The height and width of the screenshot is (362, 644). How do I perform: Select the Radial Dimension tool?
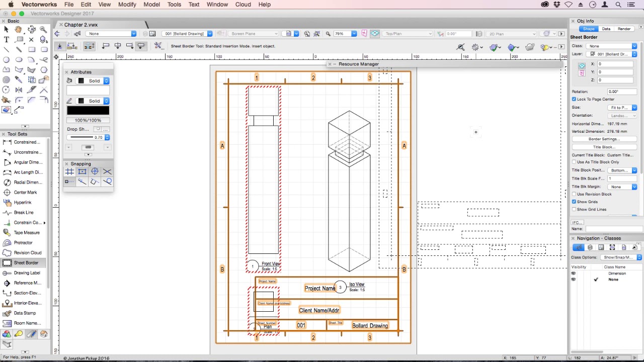coord(24,183)
